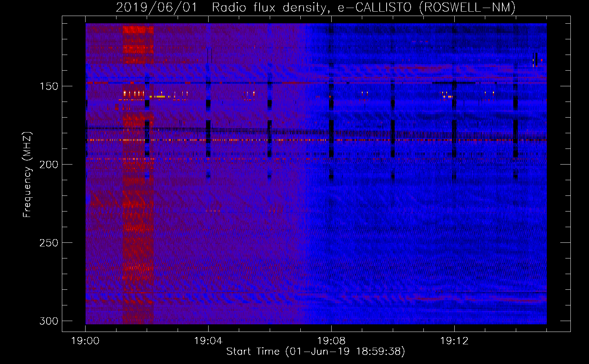Click the 19:00 time tick label
This screenshot has width=589, height=364.
pyautogui.click(x=85, y=341)
